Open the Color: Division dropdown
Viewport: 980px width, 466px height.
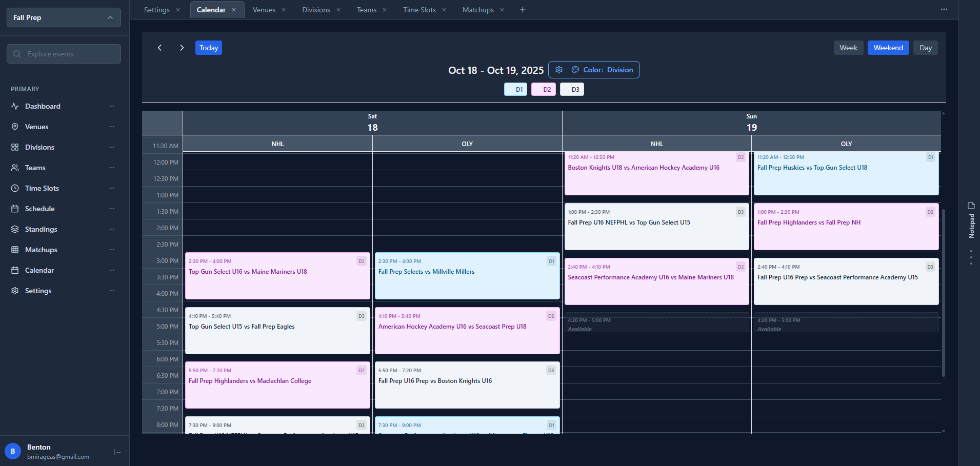[x=608, y=70]
